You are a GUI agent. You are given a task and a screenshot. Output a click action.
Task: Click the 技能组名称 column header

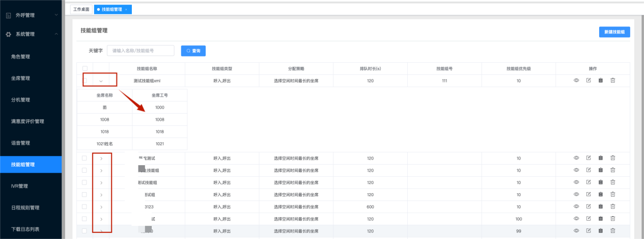click(147, 68)
